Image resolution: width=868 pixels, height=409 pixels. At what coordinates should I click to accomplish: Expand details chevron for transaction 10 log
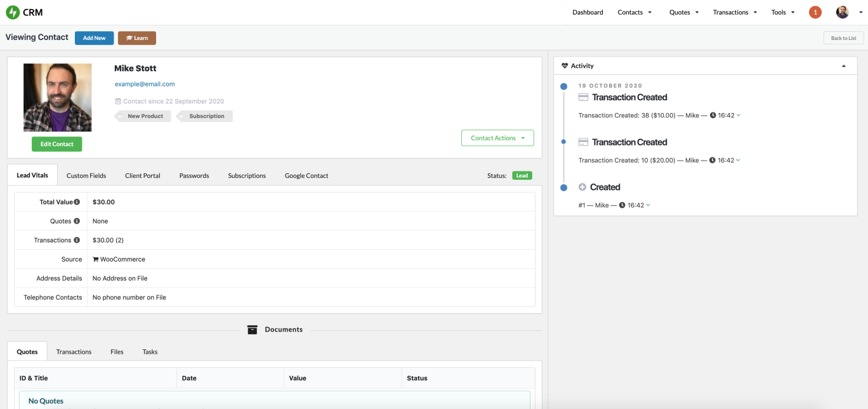(x=739, y=160)
